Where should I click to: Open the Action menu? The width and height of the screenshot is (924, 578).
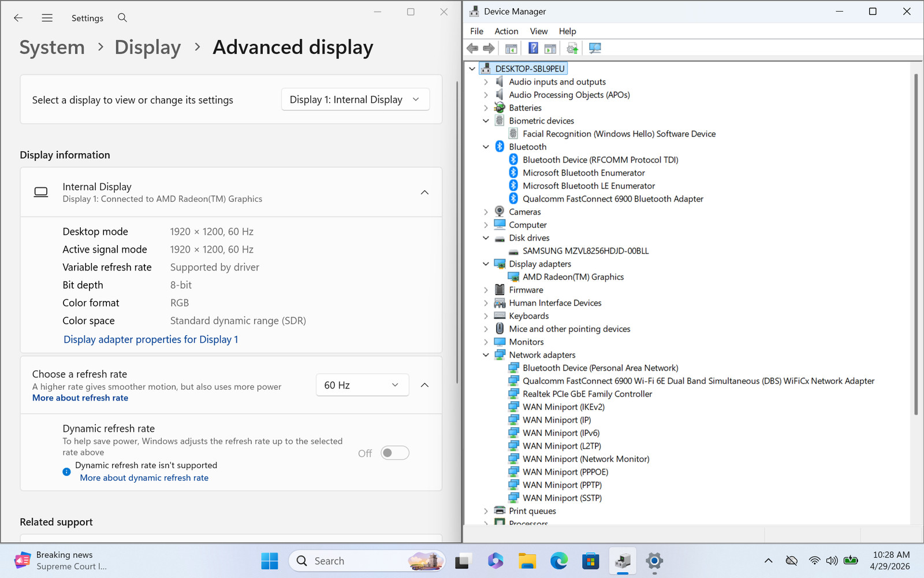point(506,31)
